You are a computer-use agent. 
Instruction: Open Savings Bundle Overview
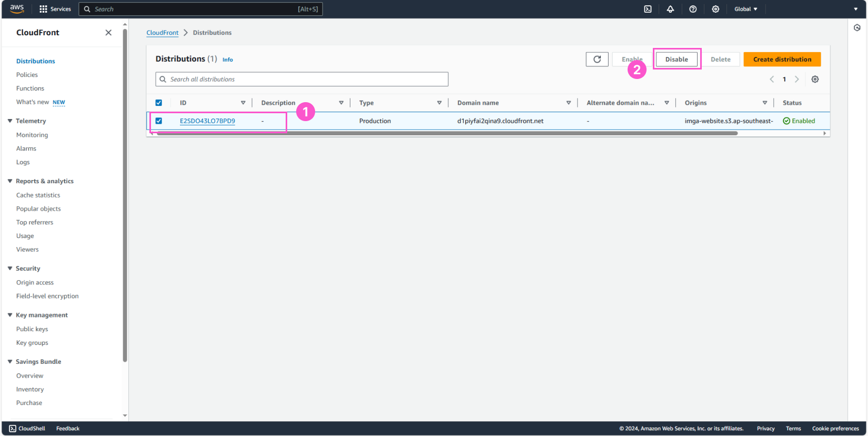click(29, 376)
